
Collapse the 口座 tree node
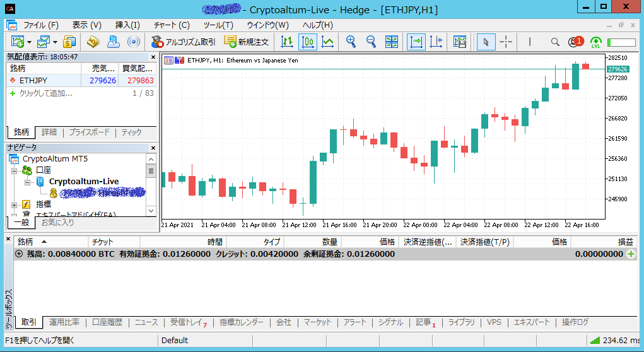pyautogui.click(x=14, y=170)
